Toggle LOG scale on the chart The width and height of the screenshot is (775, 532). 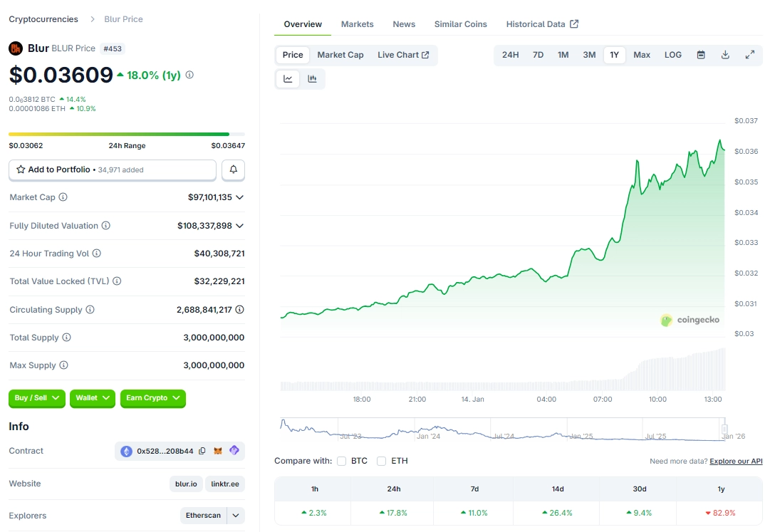click(x=672, y=54)
